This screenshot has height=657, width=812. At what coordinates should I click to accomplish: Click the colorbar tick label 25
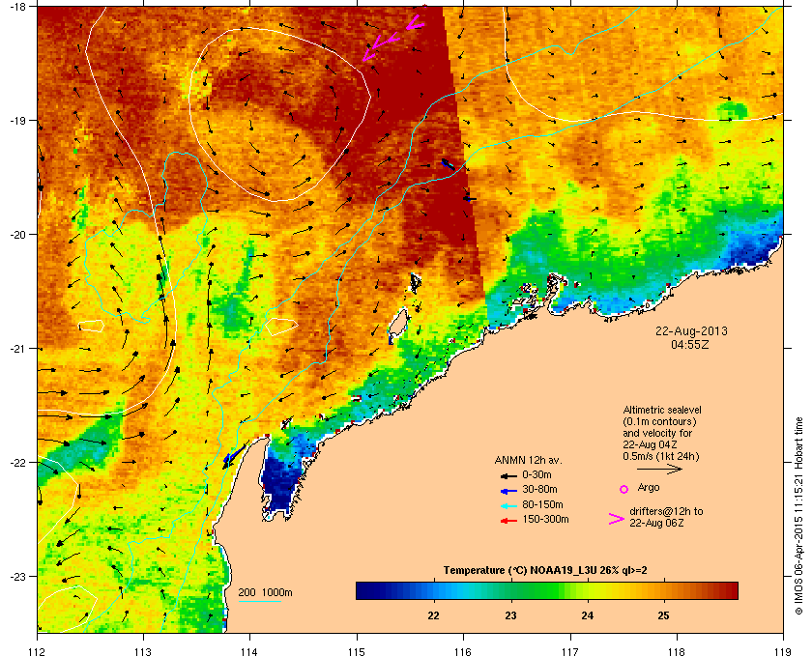click(663, 615)
